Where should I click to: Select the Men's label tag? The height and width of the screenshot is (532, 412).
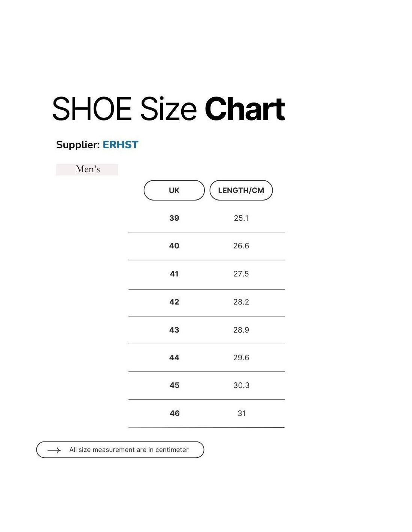click(x=87, y=169)
